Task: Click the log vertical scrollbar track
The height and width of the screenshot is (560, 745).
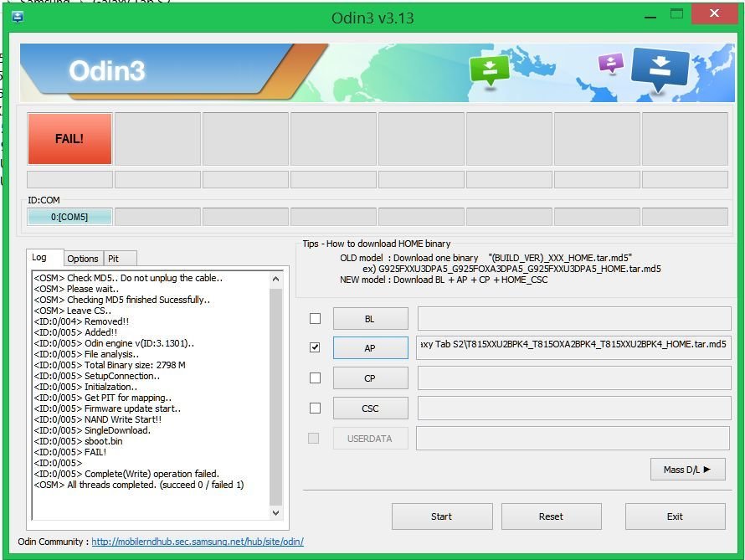Action: (x=276, y=396)
